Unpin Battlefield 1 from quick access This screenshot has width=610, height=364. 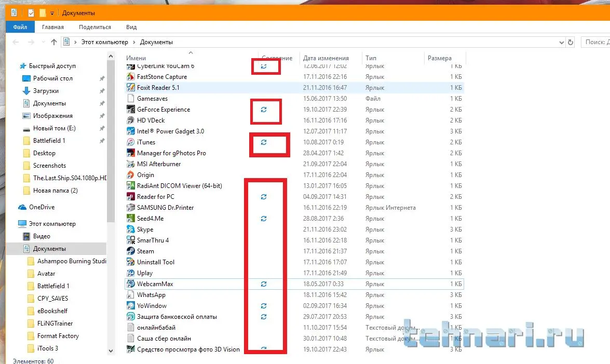pyautogui.click(x=102, y=141)
